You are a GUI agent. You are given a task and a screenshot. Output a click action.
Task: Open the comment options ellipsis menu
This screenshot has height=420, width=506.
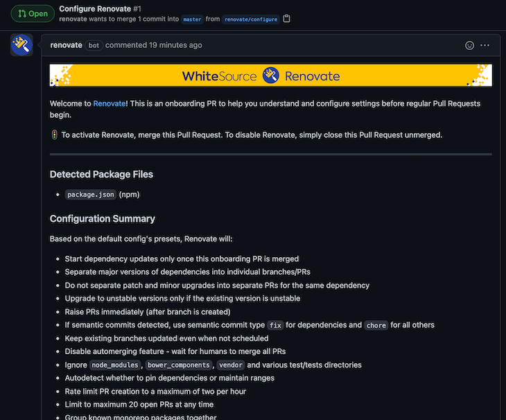(485, 45)
